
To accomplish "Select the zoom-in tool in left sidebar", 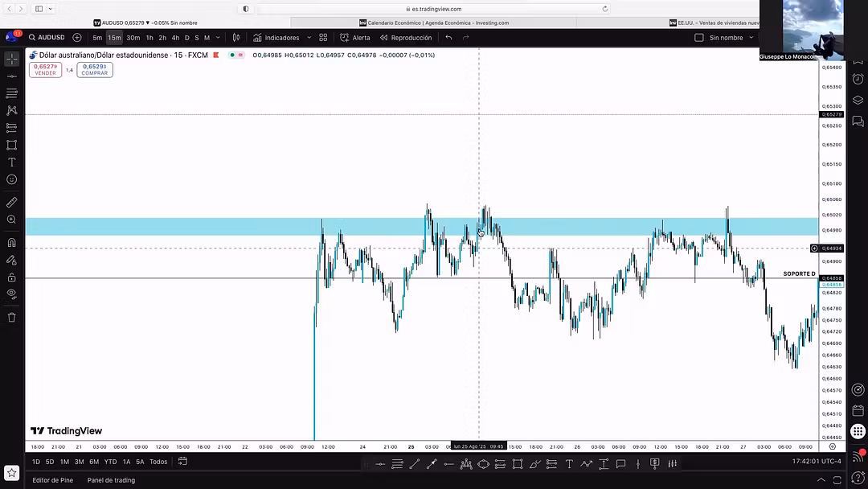I will click(11, 220).
